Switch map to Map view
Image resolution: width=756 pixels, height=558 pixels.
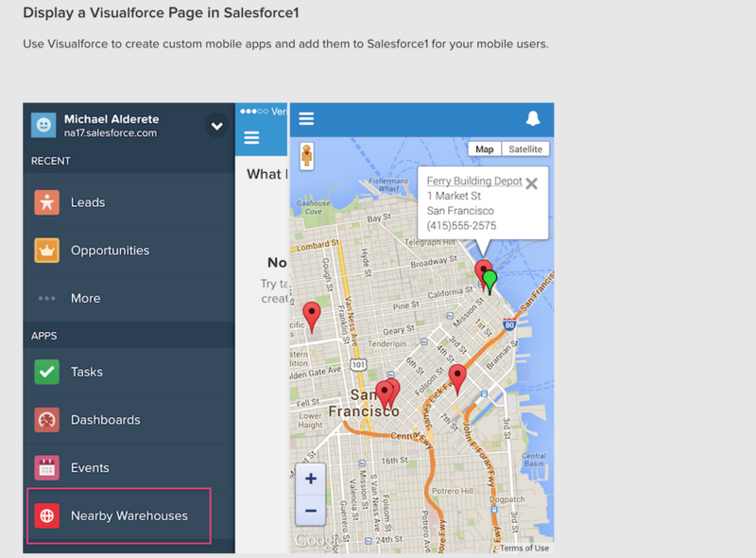(485, 149)
